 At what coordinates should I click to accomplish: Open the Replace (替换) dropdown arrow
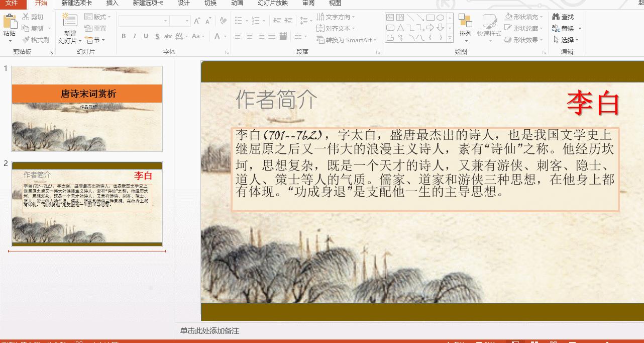(580, 29)
